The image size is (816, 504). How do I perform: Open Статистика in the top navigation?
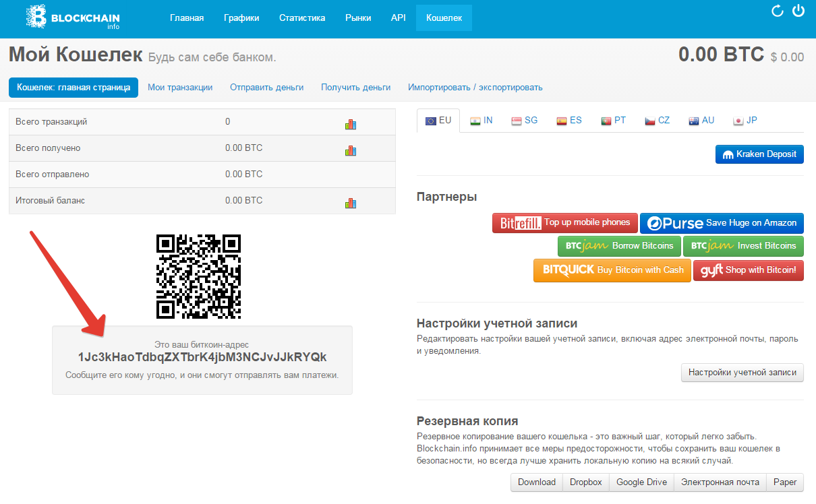[302, 18]
